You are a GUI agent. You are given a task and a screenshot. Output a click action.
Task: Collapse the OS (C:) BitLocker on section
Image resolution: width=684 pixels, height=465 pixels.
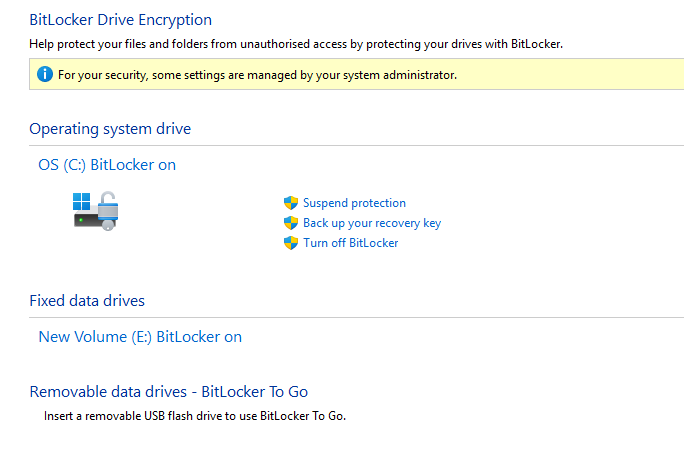[107, 165]
